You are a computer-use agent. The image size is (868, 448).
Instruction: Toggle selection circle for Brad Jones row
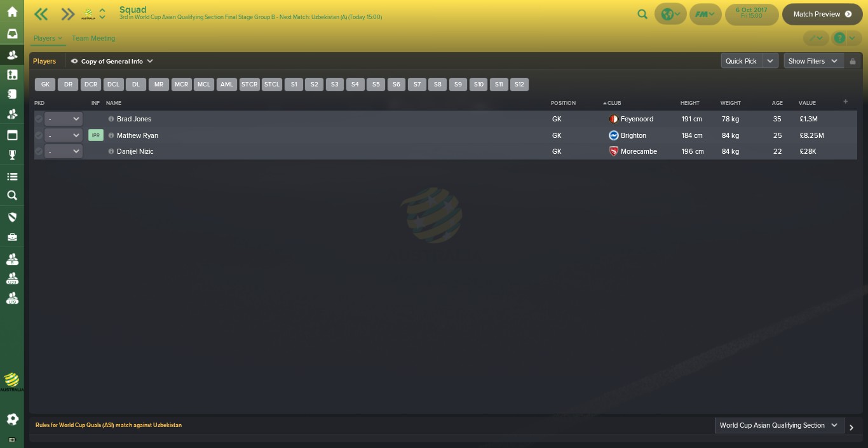click(39, 119)
